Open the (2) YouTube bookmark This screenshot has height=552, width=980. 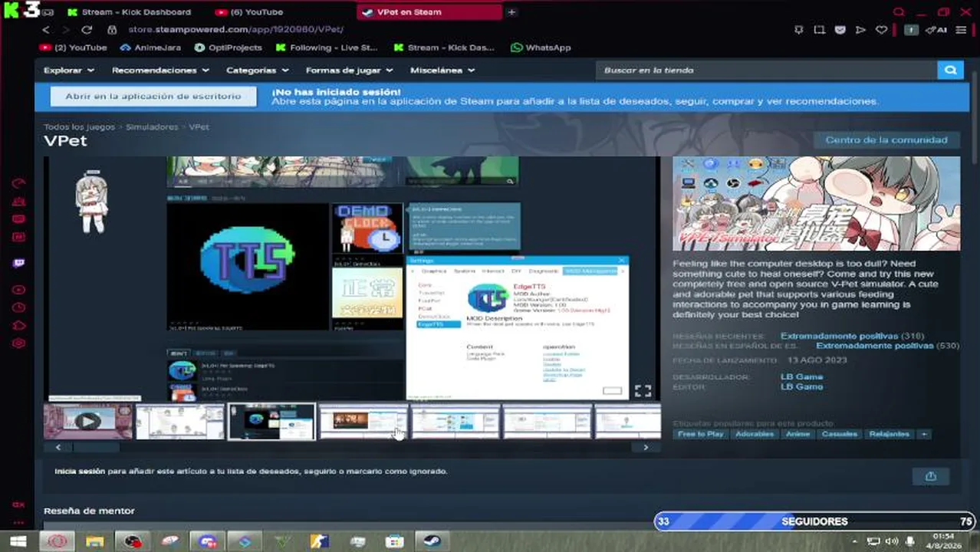coord(74,48)
